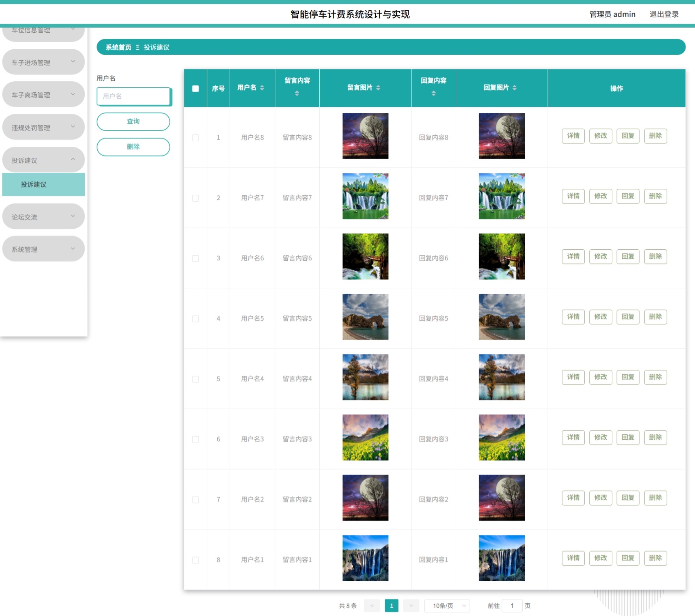Click the 查询 search button
The width and height of the screenshot is (695, 616).
tap(133, 121)
